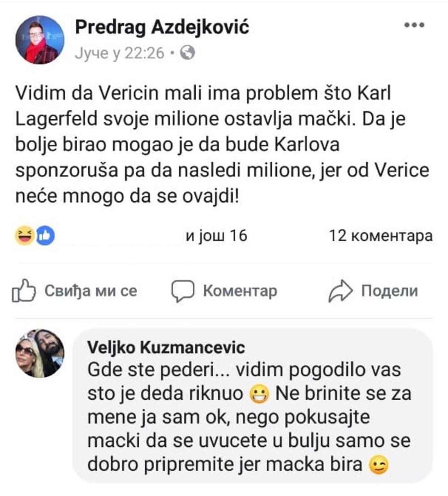Click Predrag Azdejković's profile picture
448x496 pixels.
[40, 40]
